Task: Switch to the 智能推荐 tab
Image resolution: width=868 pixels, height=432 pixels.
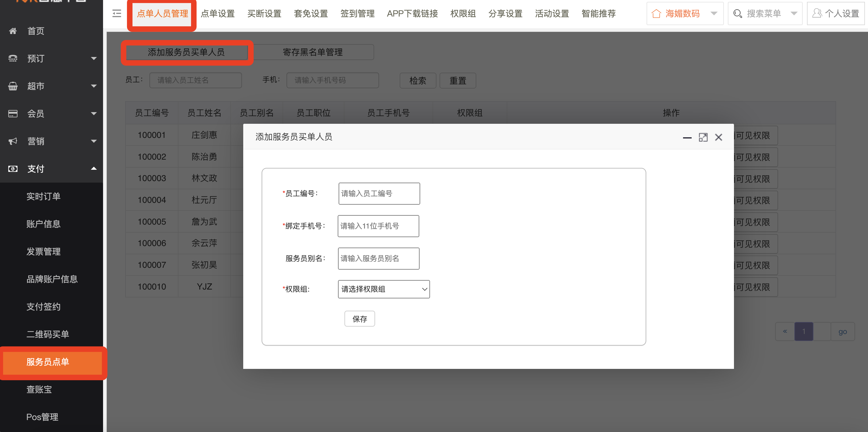Action: (x=598, y=13)
